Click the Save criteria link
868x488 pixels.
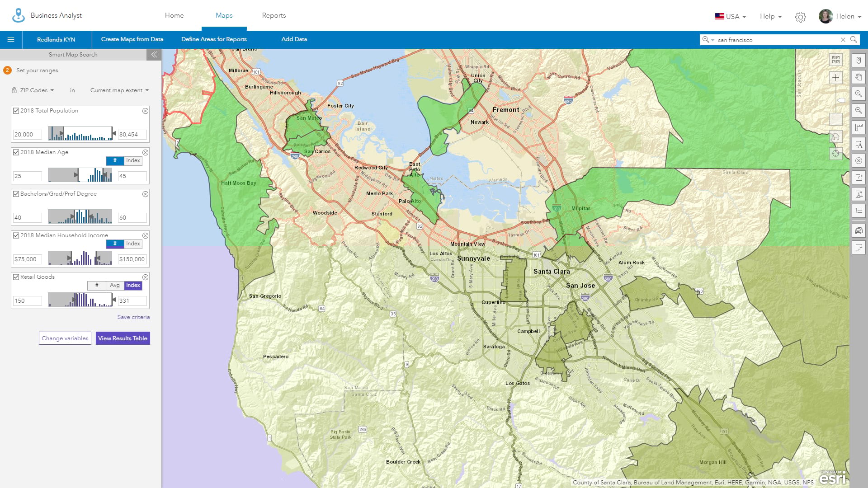133,317
